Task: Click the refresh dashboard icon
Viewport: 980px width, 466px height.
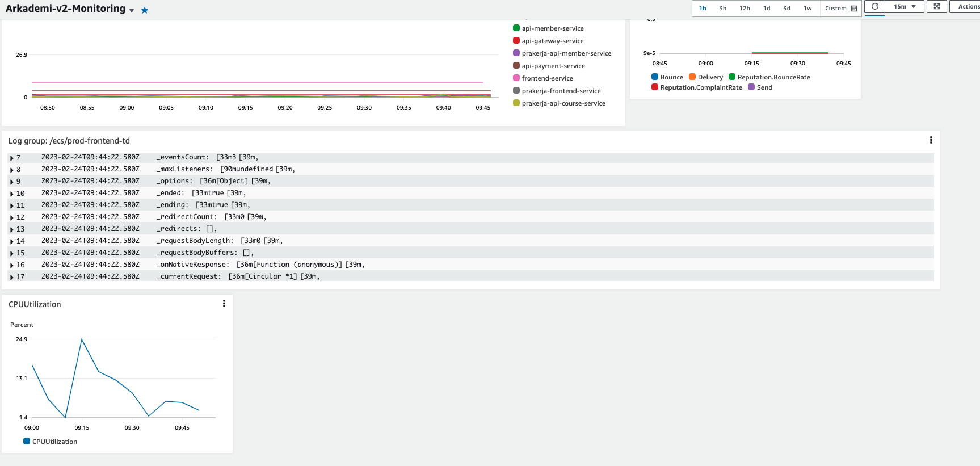Action: pyautogui.click(x=874, y=7)
